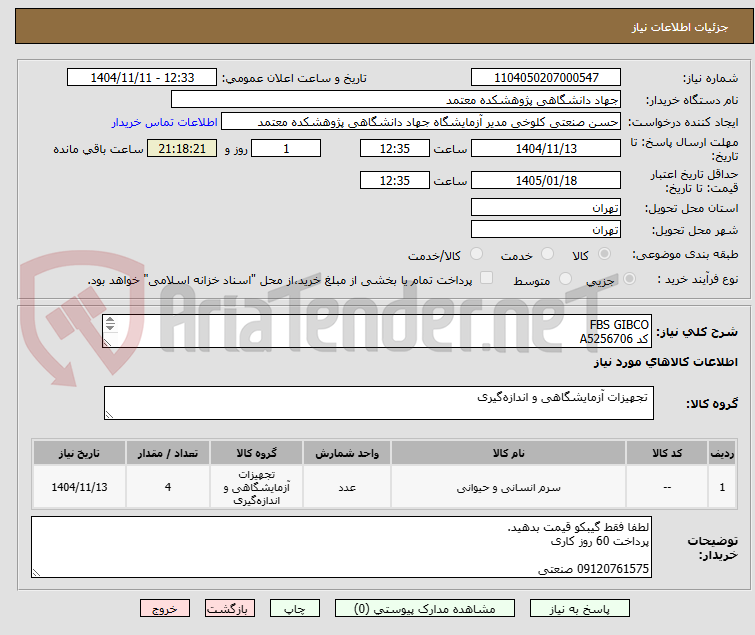Click the announcement date field 1404/11/11 - 12:33
The width and height of the screenshot is (755, 635).
pyautogui.click(x=142, y=78)
